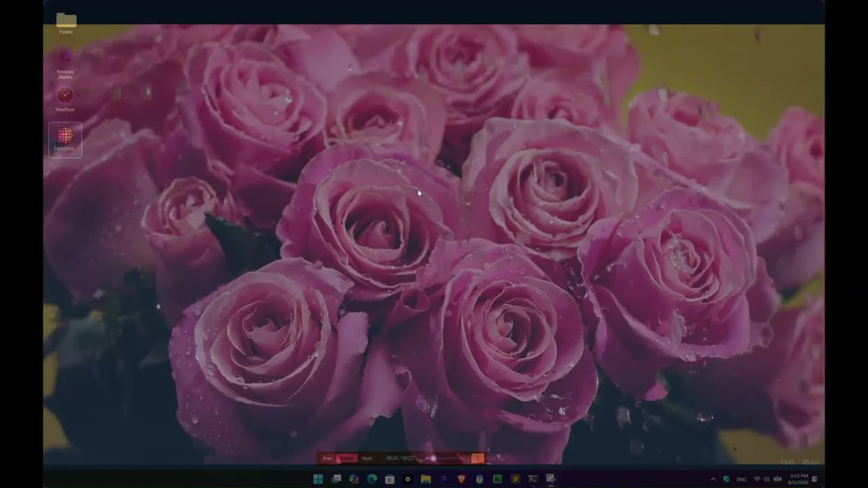Open Task View in the taskbar
Image resolution: width=868 pixels, height=488 pixels.
[x=336, y=479]
